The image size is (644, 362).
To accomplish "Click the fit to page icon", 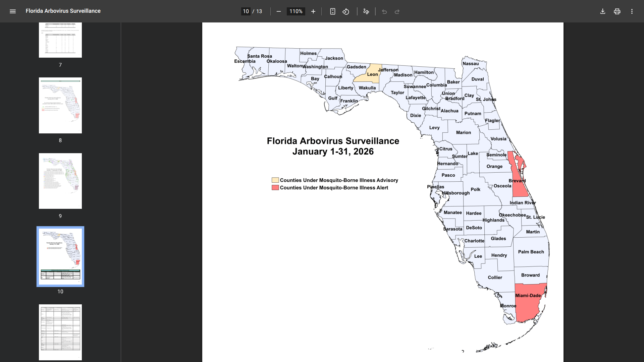I will (332, 11).
